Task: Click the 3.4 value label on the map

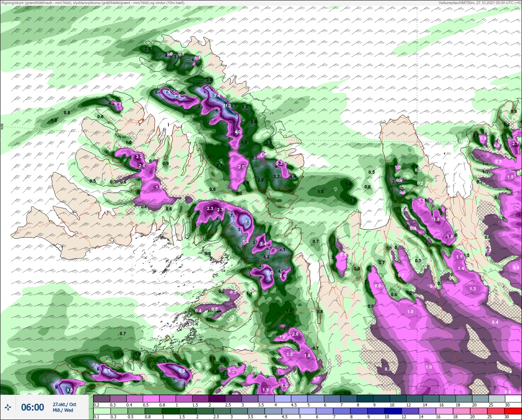Action: pos(263,244)
